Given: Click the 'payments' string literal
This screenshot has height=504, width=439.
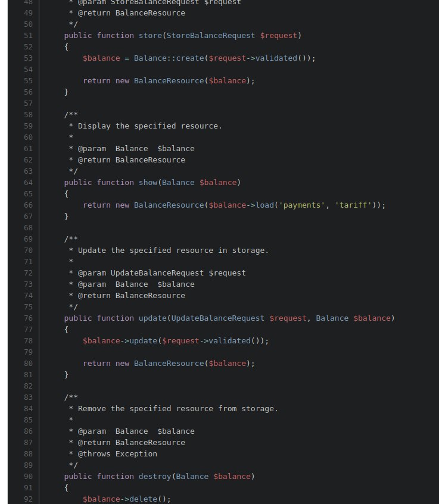Looking at the screenshot, I should pos(302,205).
